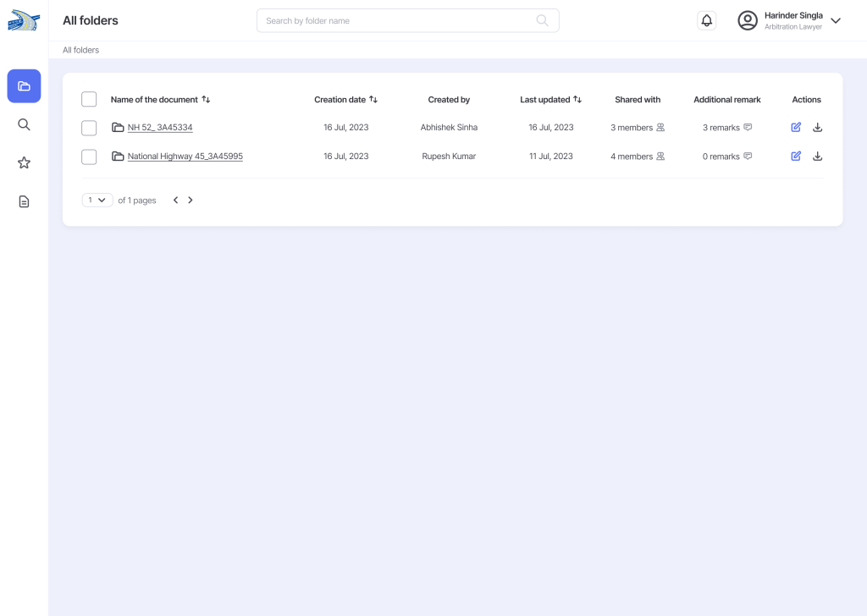Open notifications bell

pos(707,20)
